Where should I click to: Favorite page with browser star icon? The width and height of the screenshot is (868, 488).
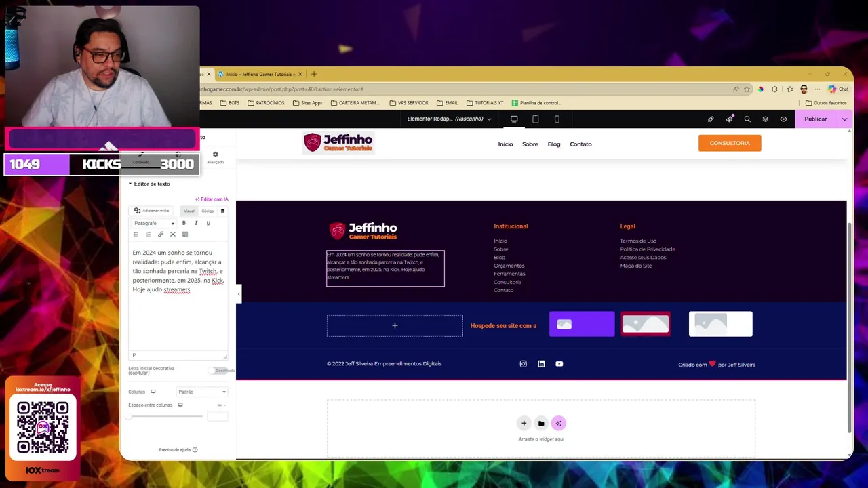(747, 89)
